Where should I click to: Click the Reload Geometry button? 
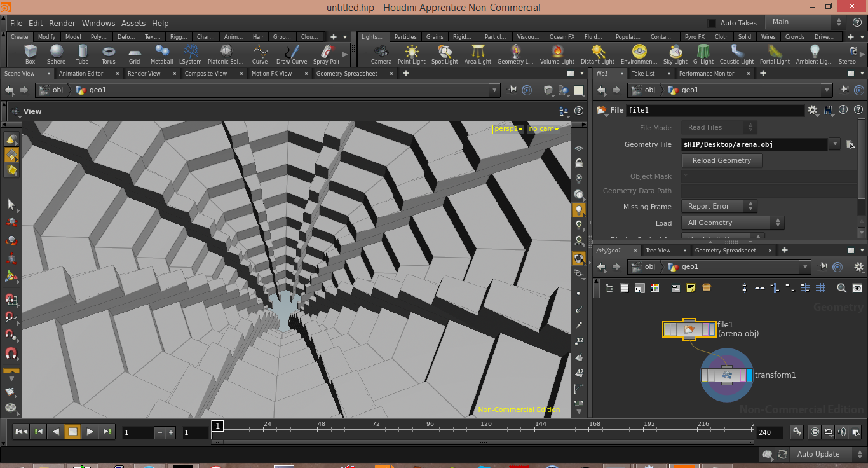[x=721, y=161]
